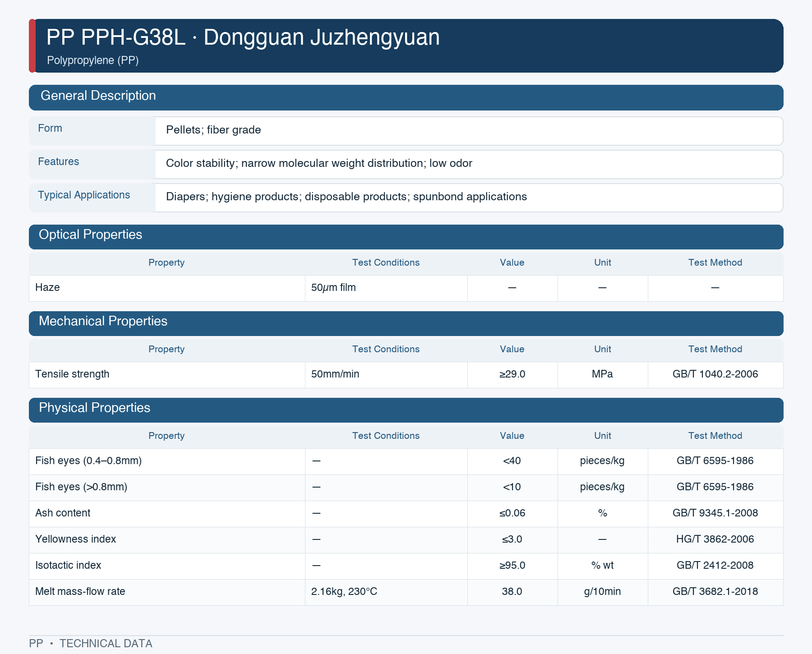Select the Isotactic index property
812x654 pixels.
[167, 566]
